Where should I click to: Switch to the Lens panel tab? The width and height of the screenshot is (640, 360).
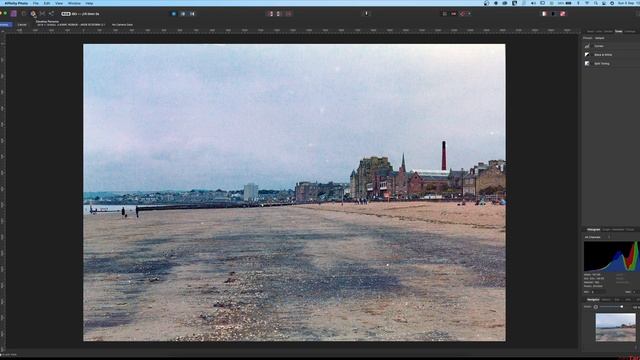pyautogui.click(x=599, y=31)
